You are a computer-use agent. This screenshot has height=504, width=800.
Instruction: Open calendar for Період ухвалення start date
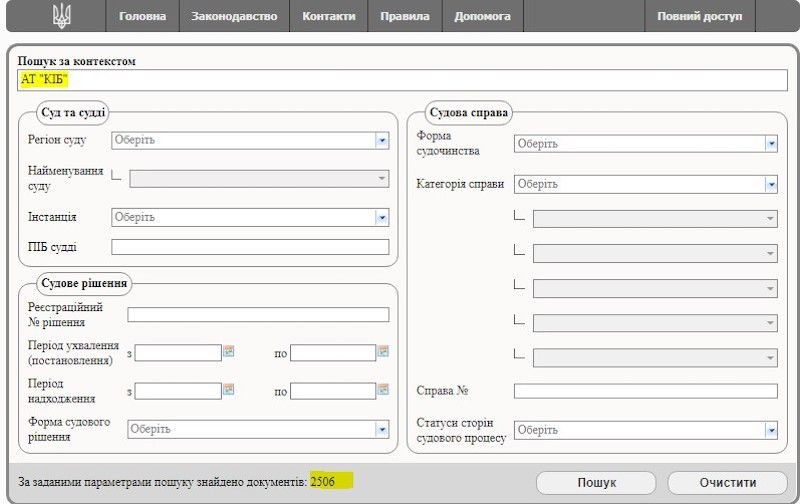click(228, 352)
